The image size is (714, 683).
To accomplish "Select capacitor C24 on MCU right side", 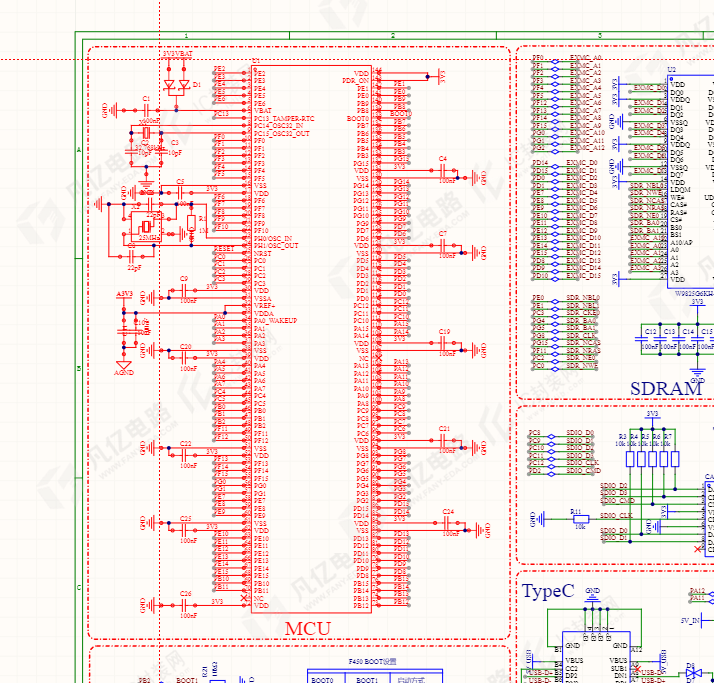I will (x=447, y=523).
